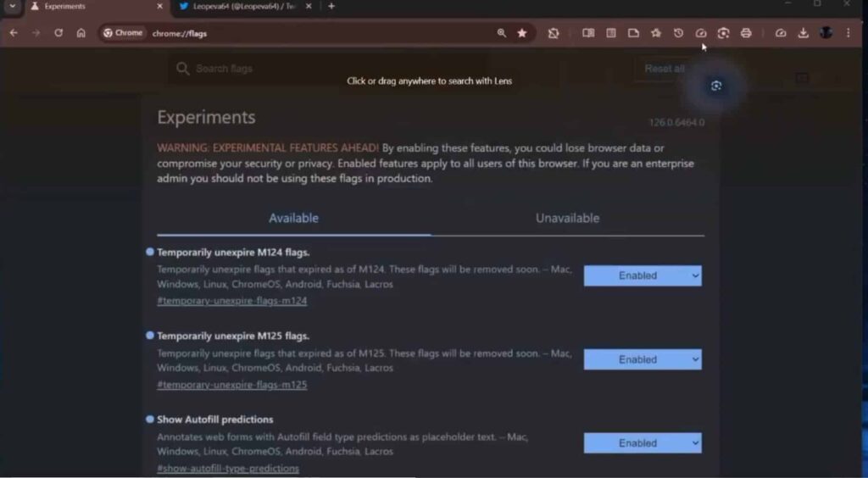868x478 pixels.
Task: Reload the page with the refresh icon
Action: point(58,33)
